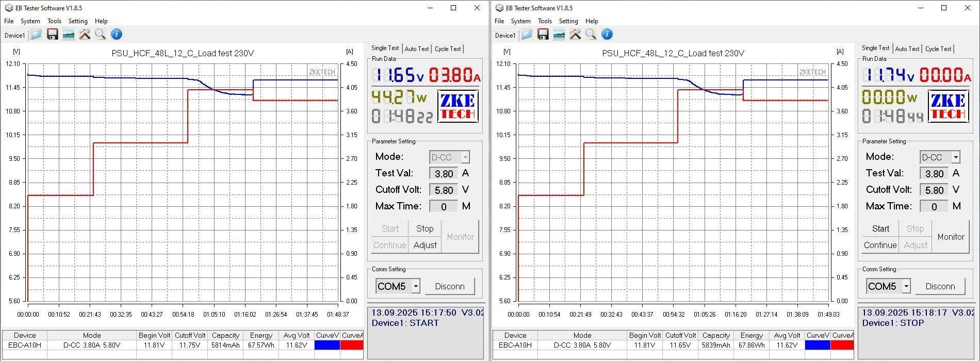The width and height of the screenshot is (980, 361).
Task: Click the open folder icon in left window
Action: coord(36,35)
